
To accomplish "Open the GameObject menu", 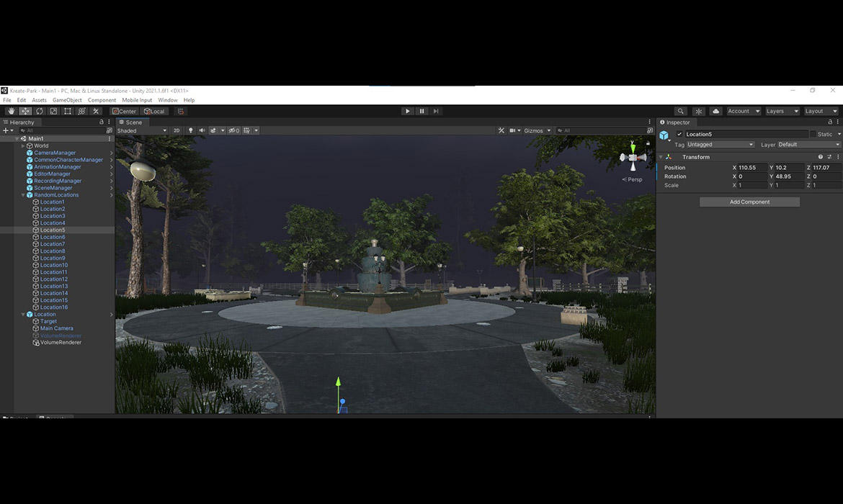I will click(x=67, y=100).
